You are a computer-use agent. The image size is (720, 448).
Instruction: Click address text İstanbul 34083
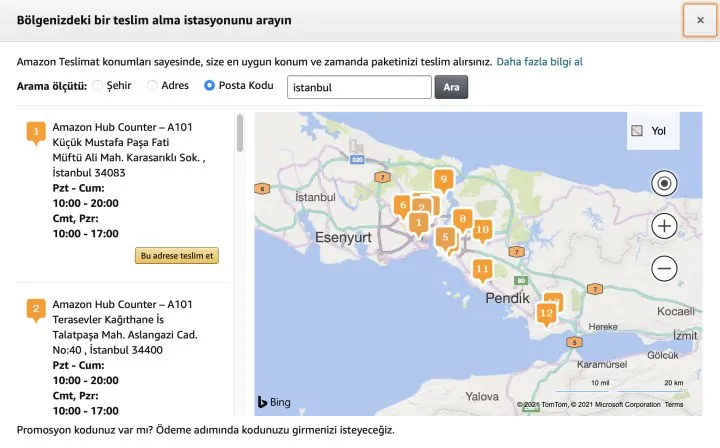coord(89,173)
